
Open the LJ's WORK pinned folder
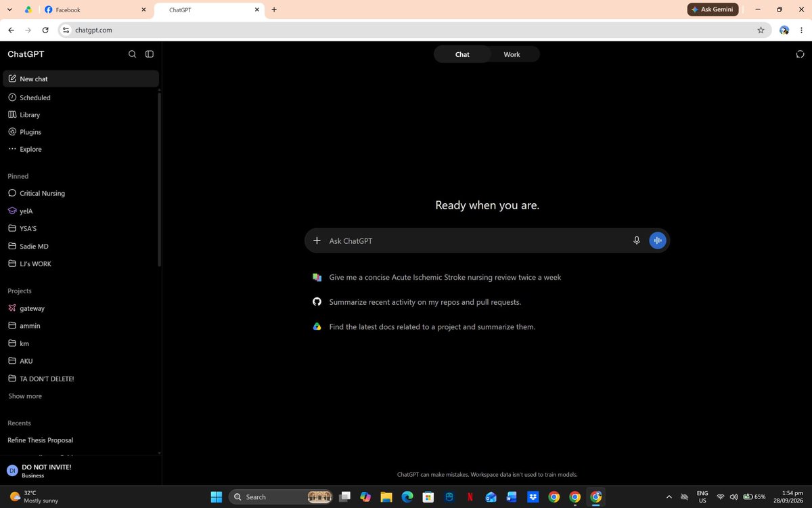click(x=81, y=263)
